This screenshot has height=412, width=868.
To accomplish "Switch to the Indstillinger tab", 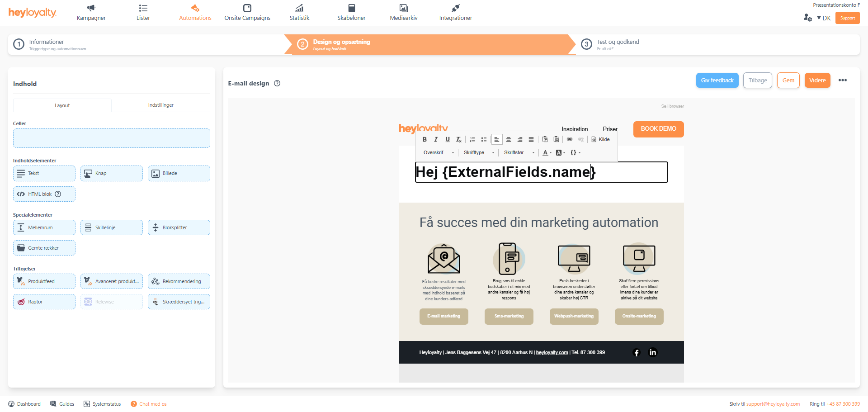I will pos(160,105).
